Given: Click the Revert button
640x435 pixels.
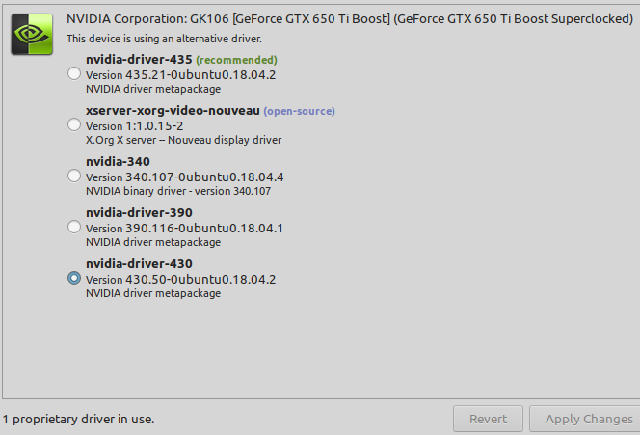Looking at the screenshot, I should click(488, 419).
